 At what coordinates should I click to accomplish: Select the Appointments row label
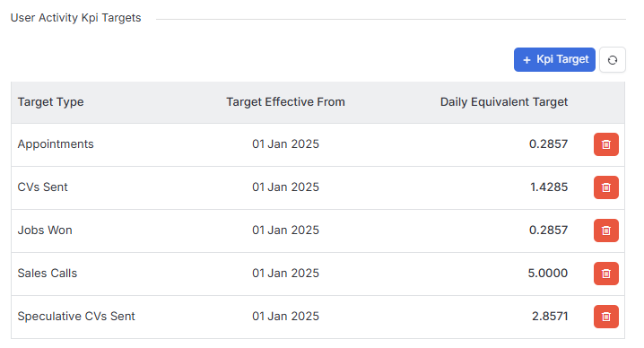(x=56, y=144)
